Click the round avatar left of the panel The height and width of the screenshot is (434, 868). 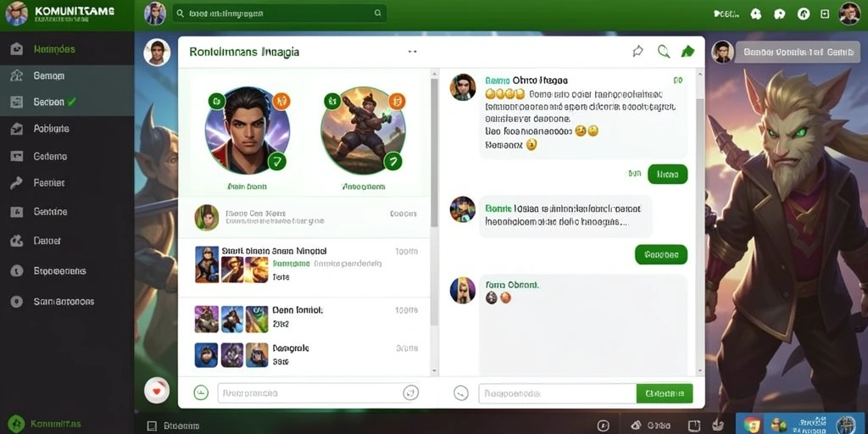click(x=157, y=52)
